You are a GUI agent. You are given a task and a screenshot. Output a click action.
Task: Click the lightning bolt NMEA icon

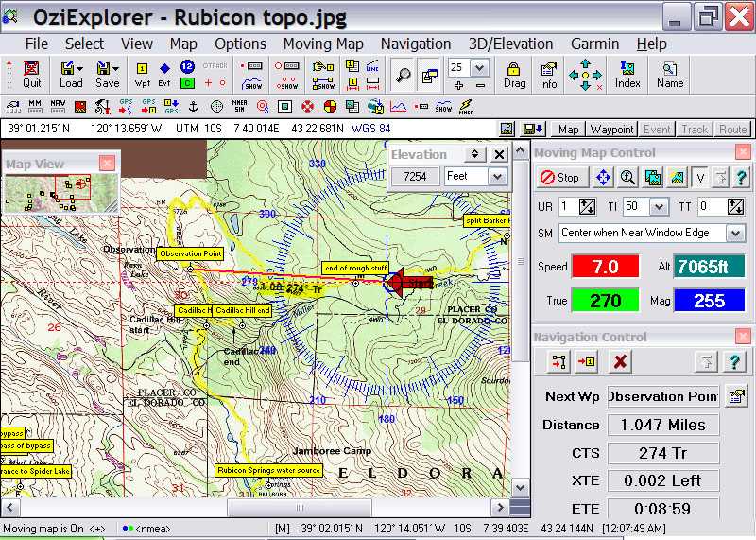(466, 107)
